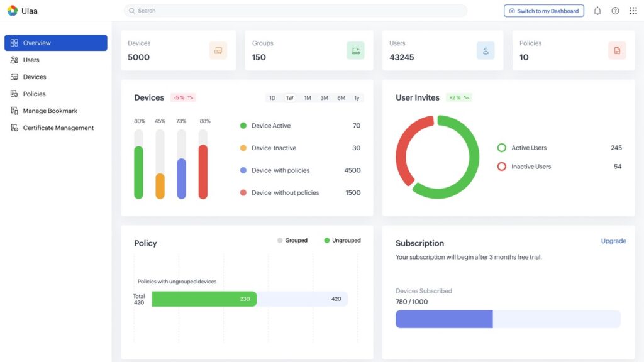
Task: Click the notification bell icon
Action: pos(597,11)
